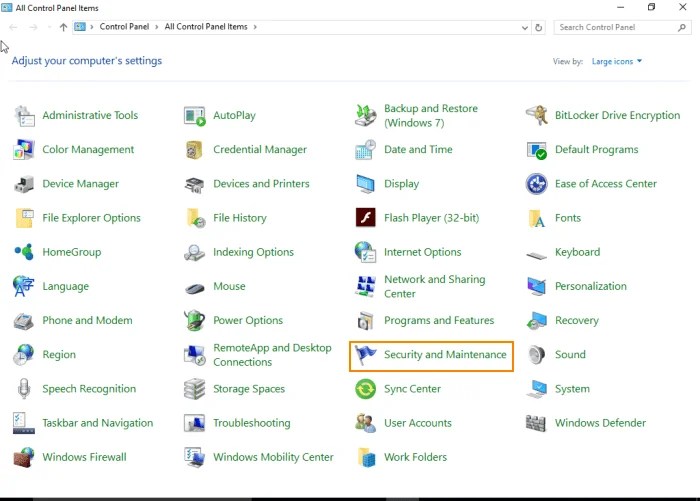Open the Troubleshooting link
The width and height of the screenshot is (700, 501).
[x=251, y=423]
